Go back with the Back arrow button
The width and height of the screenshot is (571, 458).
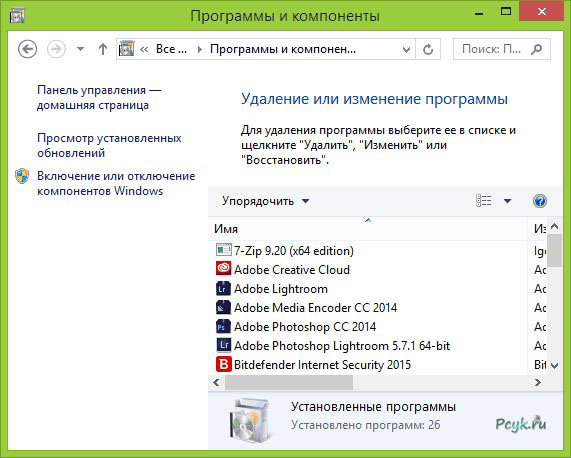tap(27, 49)
